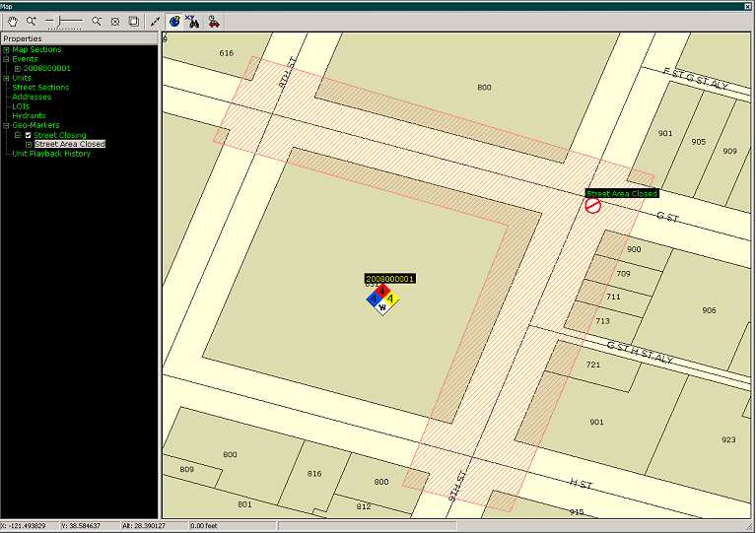
Task: Expand the Units tree node
Action: (x=6, y=78)
